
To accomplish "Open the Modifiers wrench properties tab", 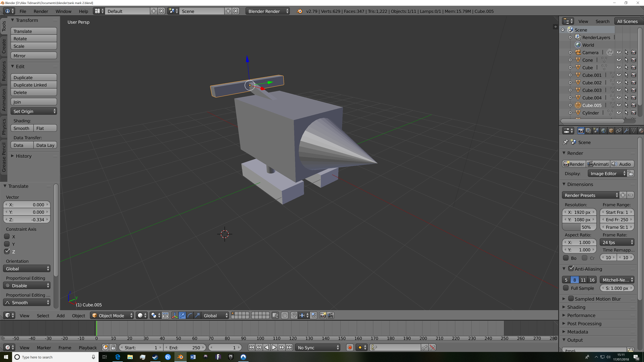I will (626, 131).
